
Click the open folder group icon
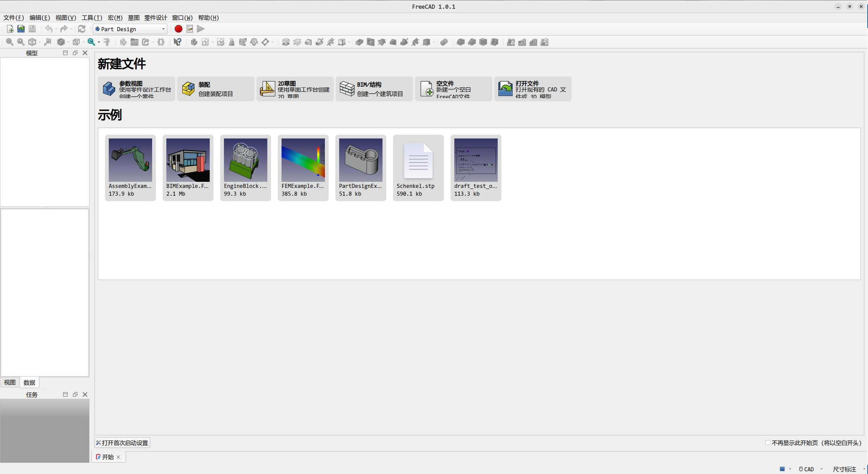pyautogui.click(x=135, y=42)
